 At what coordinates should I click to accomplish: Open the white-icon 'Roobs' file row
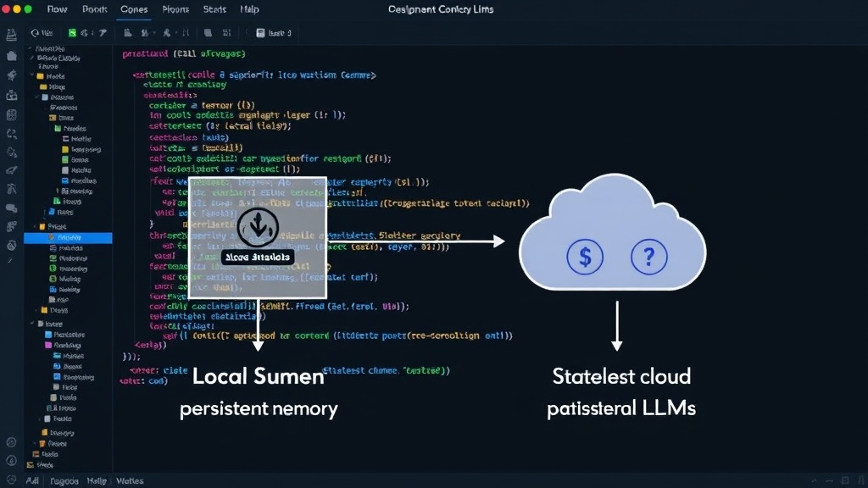pyautogui.click(x=76, y=170)
